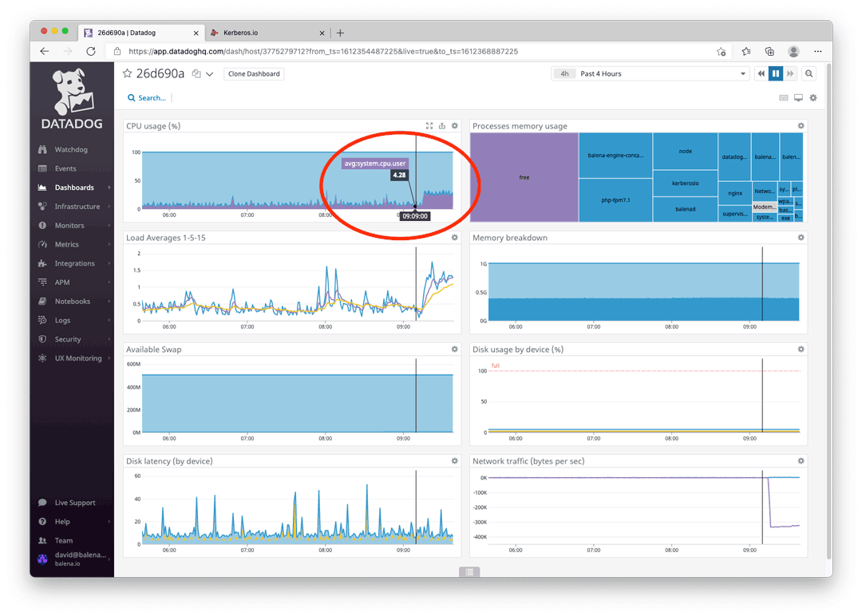
Task: Star the 26d690a dashboard as favorite
Action: click(126, 73)
